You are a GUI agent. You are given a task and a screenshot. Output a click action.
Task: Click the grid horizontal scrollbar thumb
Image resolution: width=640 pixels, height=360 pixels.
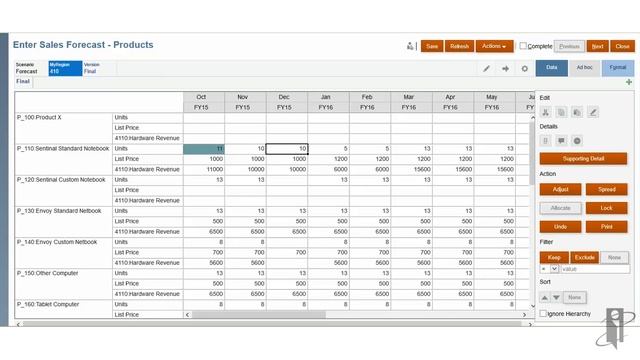click(x=259, y=315)
